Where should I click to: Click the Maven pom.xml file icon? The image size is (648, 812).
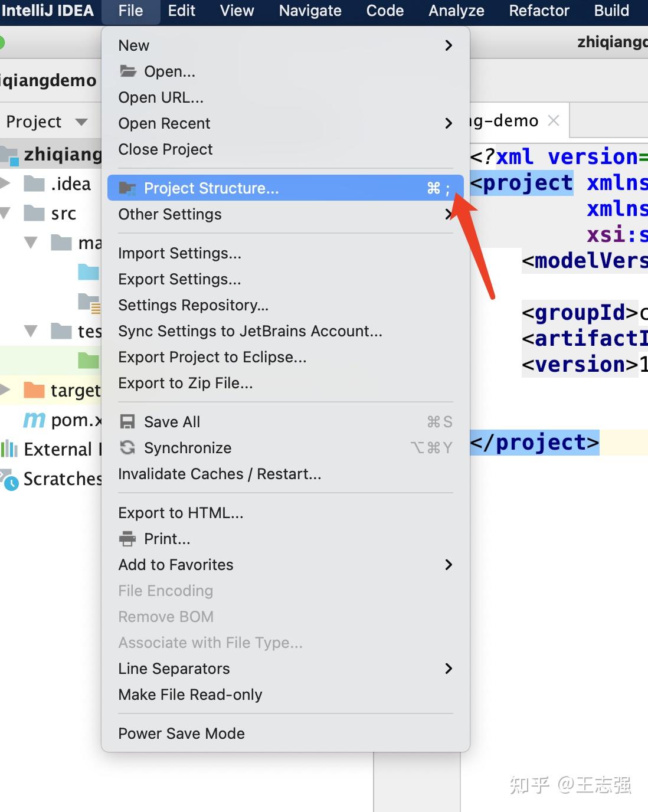(x=34, y=420)
